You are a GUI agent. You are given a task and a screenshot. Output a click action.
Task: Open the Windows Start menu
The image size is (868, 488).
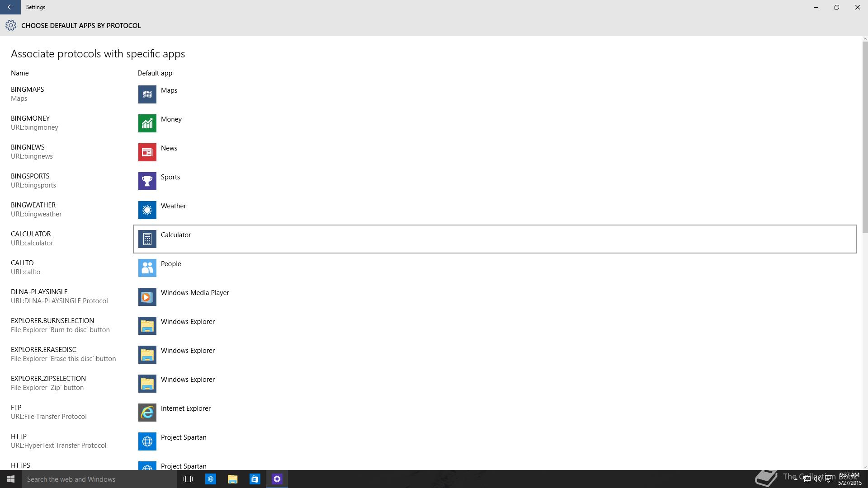[x=11, y=479]
